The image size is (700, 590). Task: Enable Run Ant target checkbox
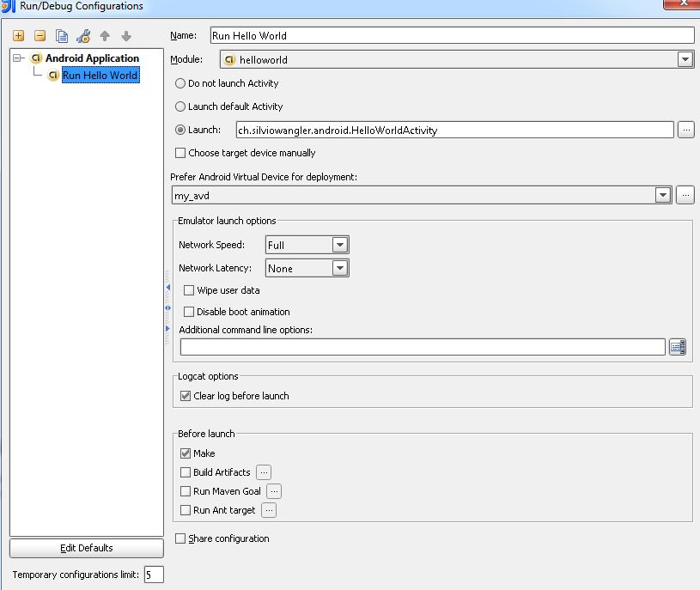[x=186, y=510]
